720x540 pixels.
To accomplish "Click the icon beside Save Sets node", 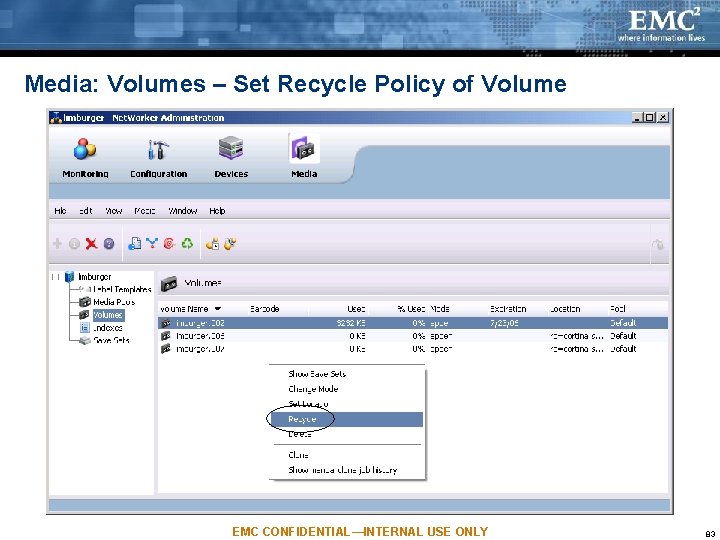I will pyautogui.click(x=84, y=340).
